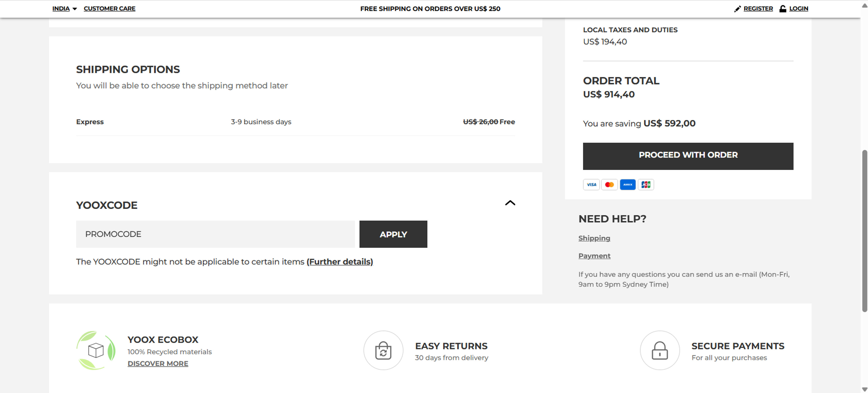This screenshot has height=393, width=868.
Task: Click the login padlock icon
Action: tap(782, 8)
